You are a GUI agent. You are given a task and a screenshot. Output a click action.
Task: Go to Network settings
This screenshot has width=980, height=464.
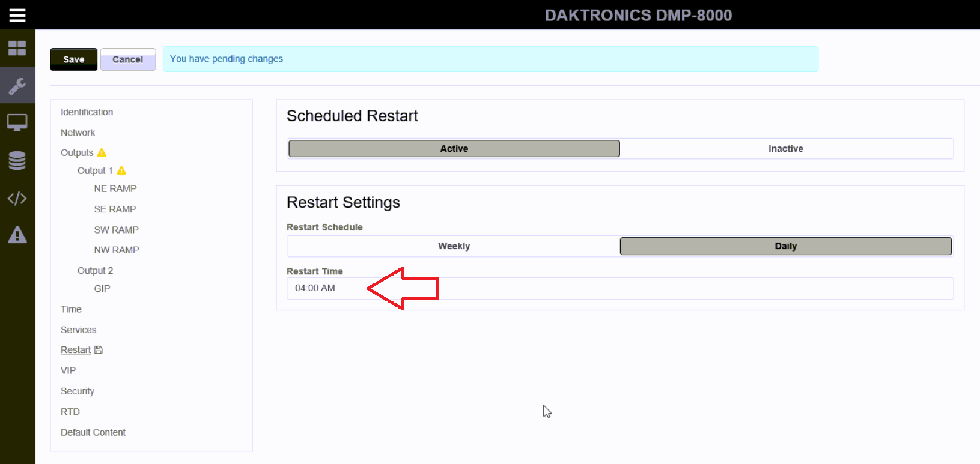78,133
